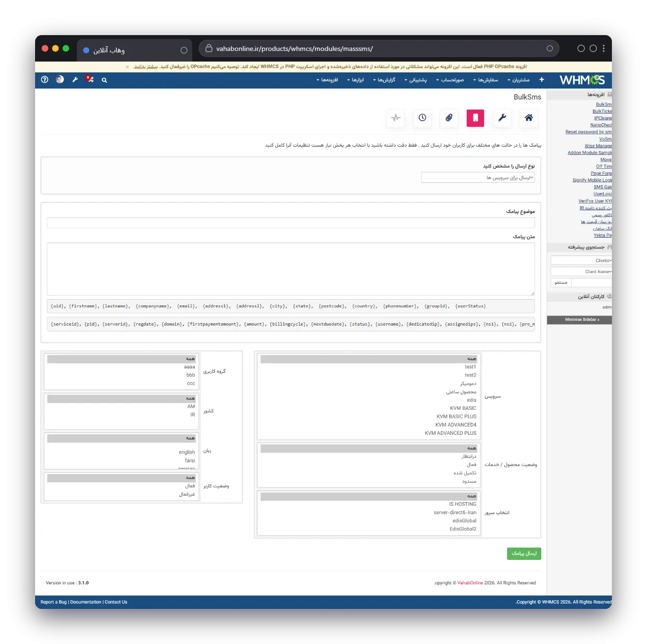Follow the VahabOnline copyright link
The width and height of the screenshot is (647, 644).
[470, 583]
